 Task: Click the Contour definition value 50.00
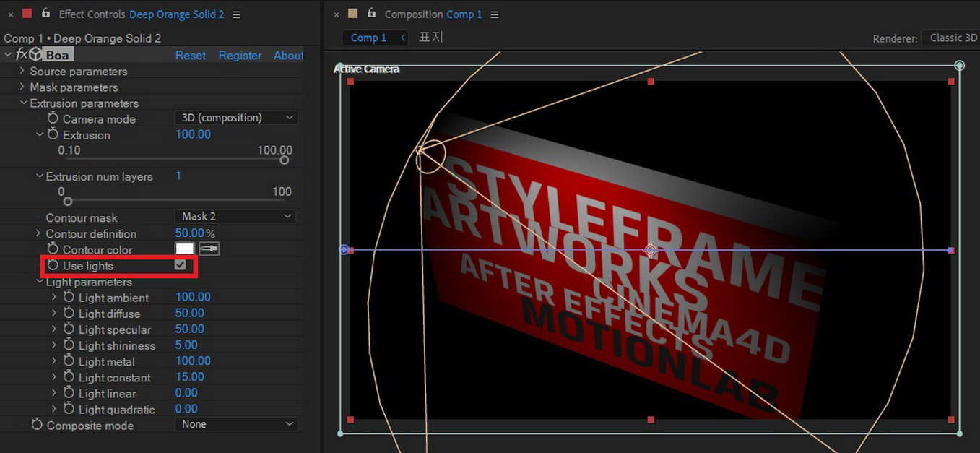click(x=190, y=233)
